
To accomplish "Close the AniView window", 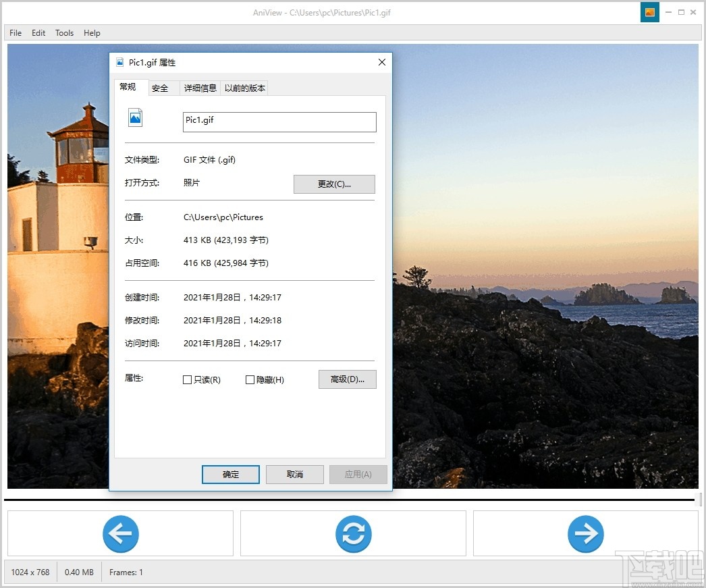I will (x=693, y=13).
